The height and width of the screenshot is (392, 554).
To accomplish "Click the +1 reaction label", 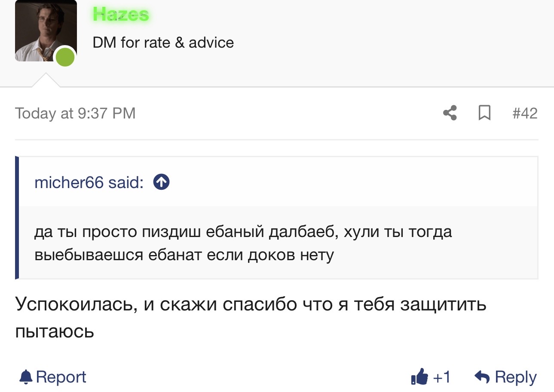I will [x=441, y=377].
